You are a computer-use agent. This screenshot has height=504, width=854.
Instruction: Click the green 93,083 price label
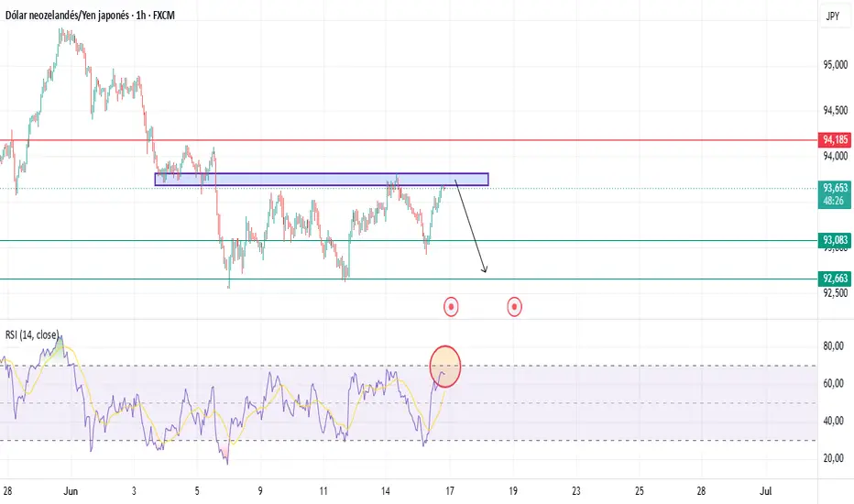click(835, 240)
